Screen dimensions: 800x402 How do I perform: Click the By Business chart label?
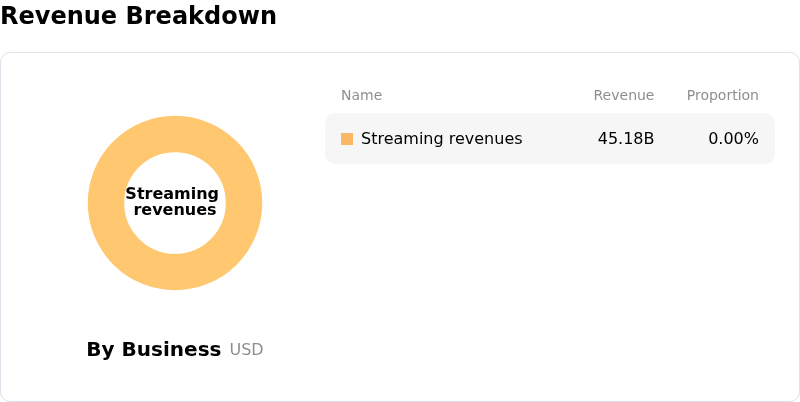[x=153, y=349]
